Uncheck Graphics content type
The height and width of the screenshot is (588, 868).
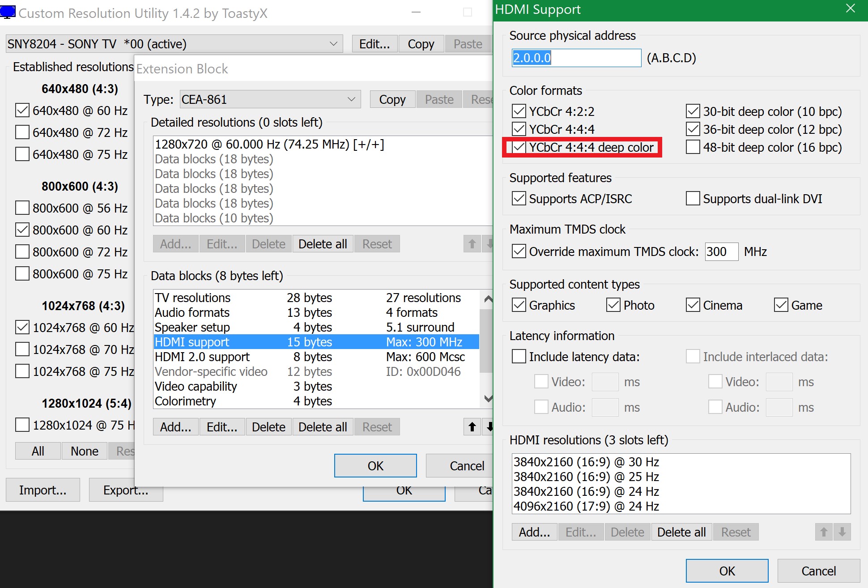[x=519, y=305]
